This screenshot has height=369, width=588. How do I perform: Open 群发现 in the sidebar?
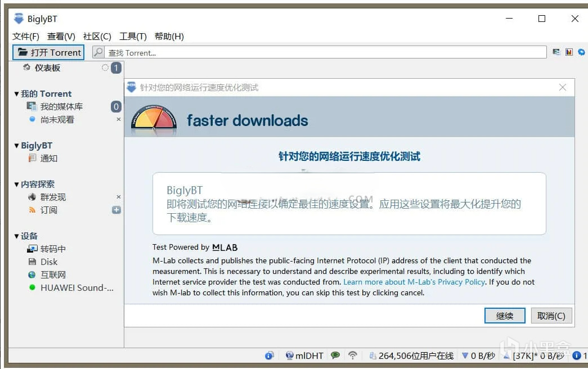[x=53, y=197]
